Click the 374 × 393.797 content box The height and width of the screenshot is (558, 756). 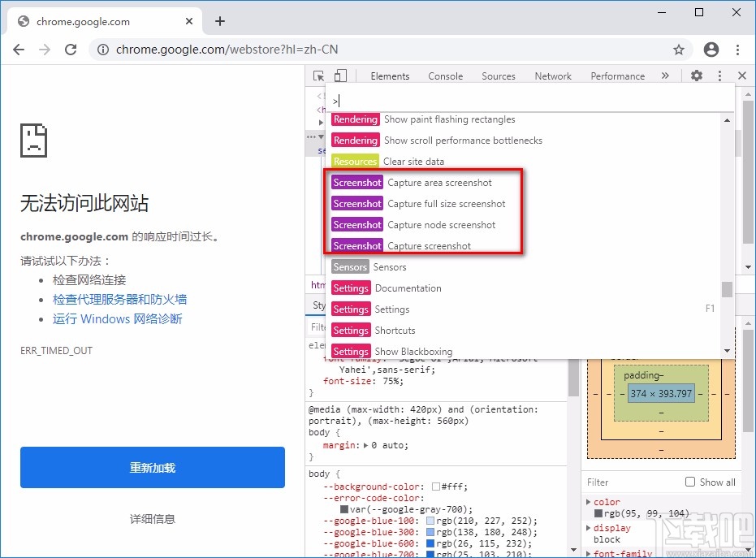click(x=661, y=394)
